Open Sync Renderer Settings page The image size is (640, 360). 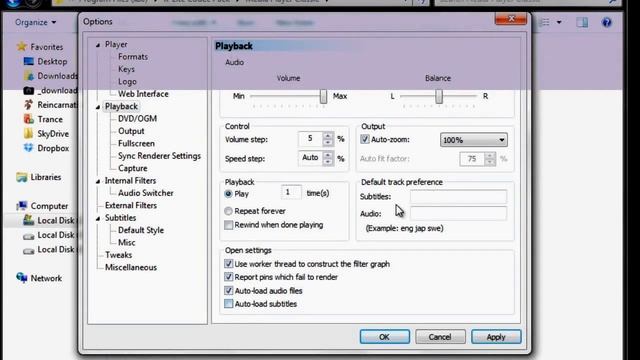[x=159, y=156]
